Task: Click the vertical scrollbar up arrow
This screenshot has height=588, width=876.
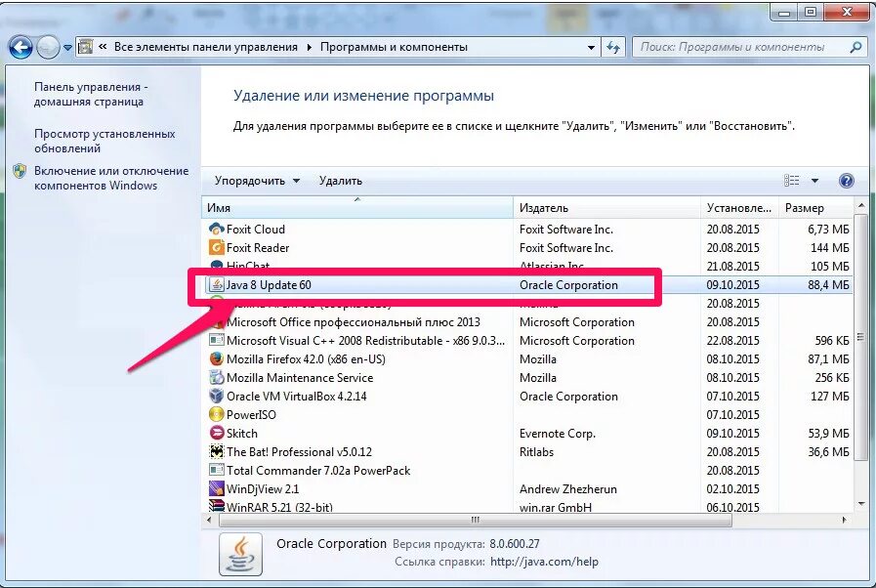Action: [861, 206]
